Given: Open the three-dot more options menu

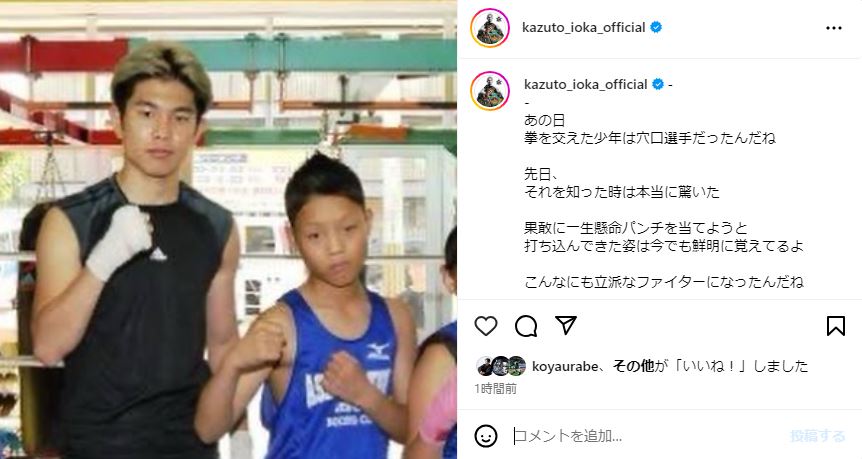Looking at the screenshot, I should [x=834, y=28].
